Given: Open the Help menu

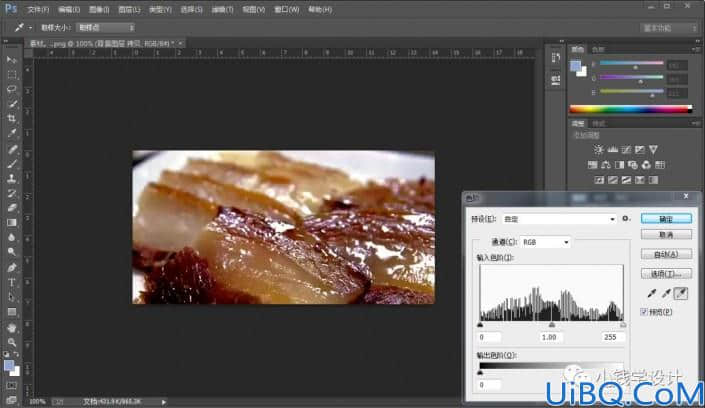Looking at the screenshot, I should click(x=320, y=9).
